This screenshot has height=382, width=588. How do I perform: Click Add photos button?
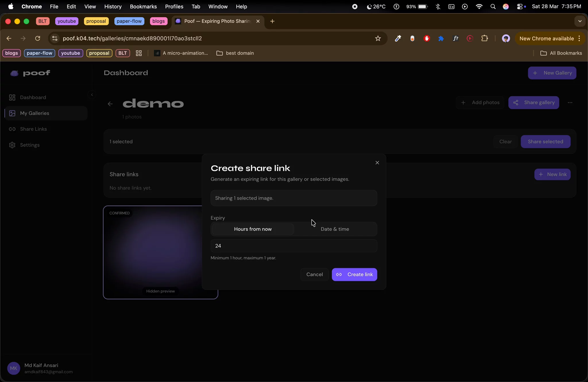(x=480, y=102)
